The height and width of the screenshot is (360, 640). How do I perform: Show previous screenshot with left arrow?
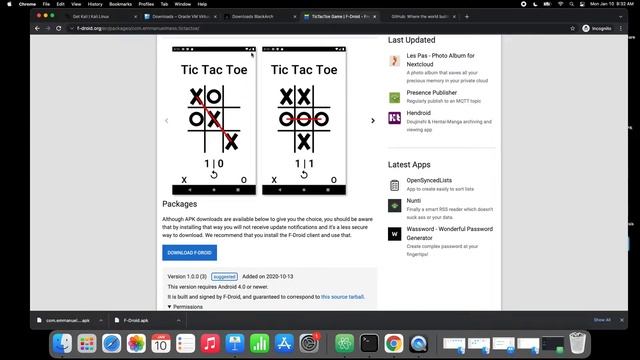pyautogui.click(x=167, y=121)
